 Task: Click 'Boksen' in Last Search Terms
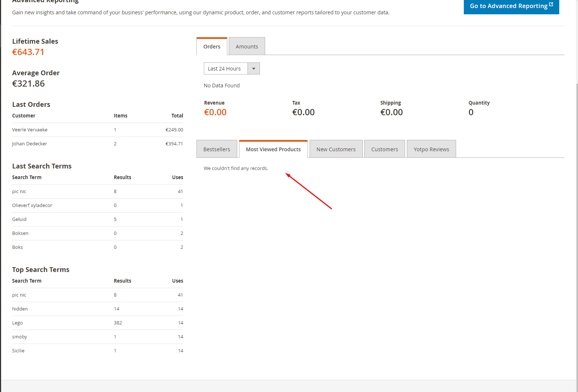(x=20, y=233)
